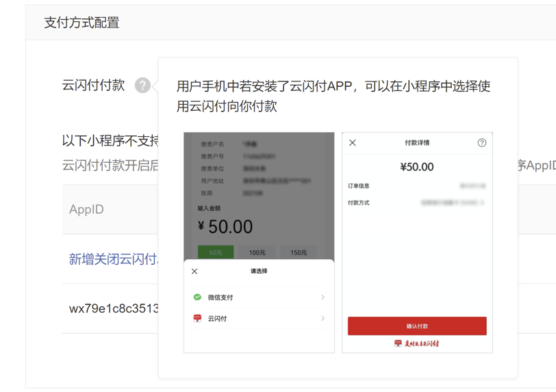Click the 缴费户名 label
The height and width of the screenshot is (392, 556).
[x=212, y=144]
